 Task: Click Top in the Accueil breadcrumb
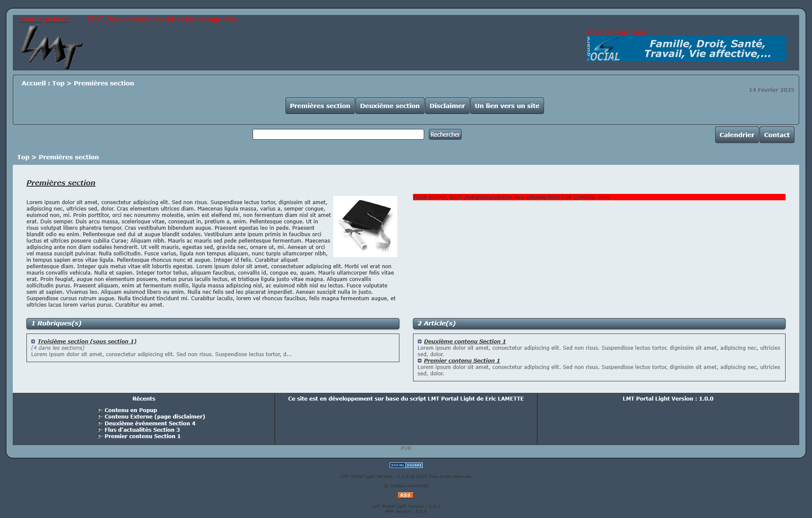(58, 83)
